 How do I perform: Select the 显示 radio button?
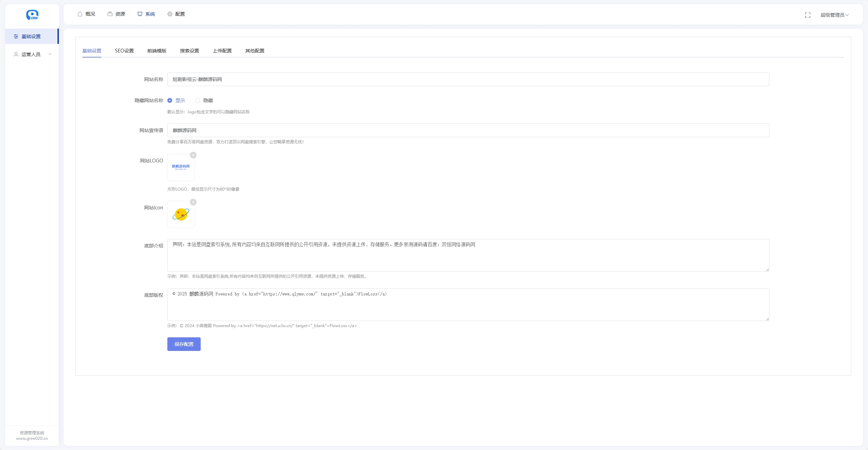click(x=170, y=100)
